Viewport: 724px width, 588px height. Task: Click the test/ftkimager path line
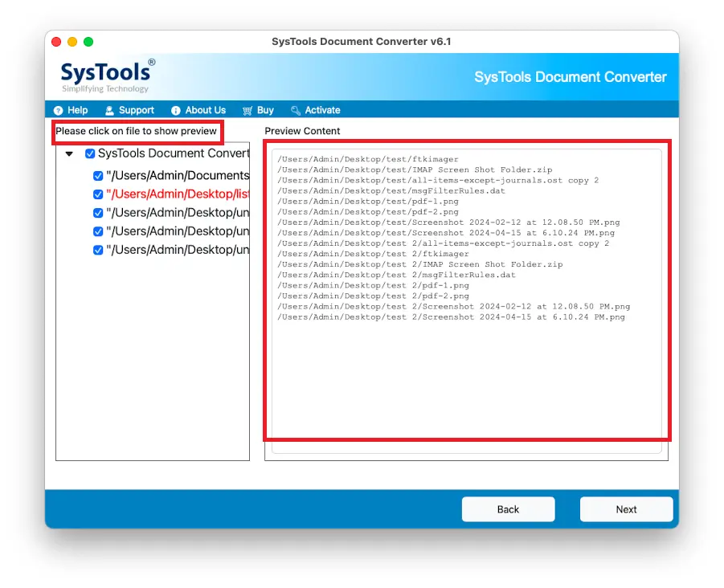368,159
